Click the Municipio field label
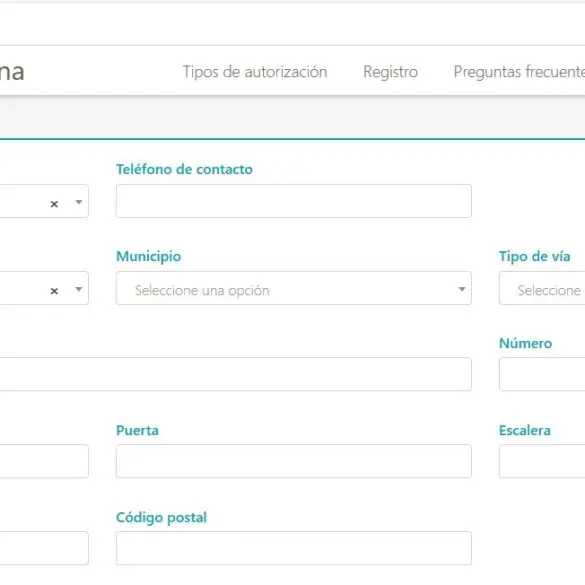 click(x=148, y=257)
